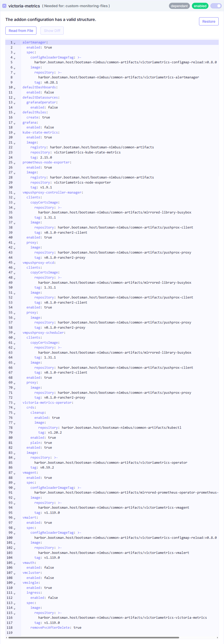Click the Restore button
The width and height of the screenshot is (224, 644).
point(208,21)
